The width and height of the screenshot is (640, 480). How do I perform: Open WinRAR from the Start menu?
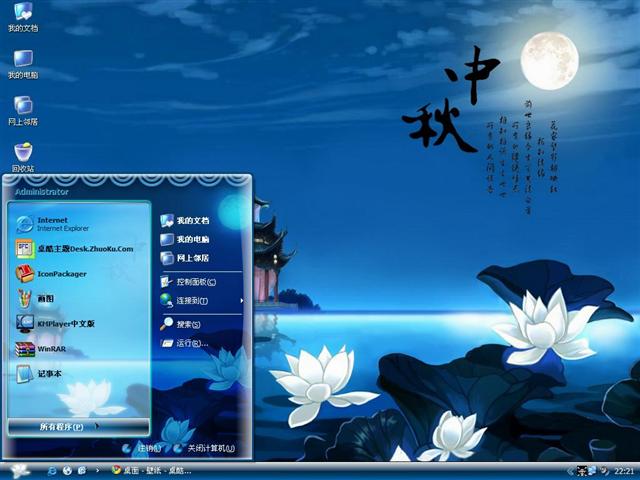(x=51, y=348)
